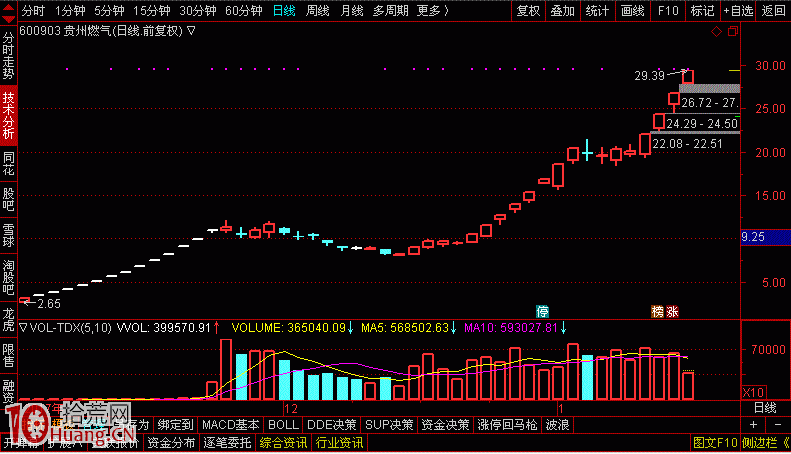Open the 更多 periods dropdown
This screenshot has width=791, height=454.
433,11
